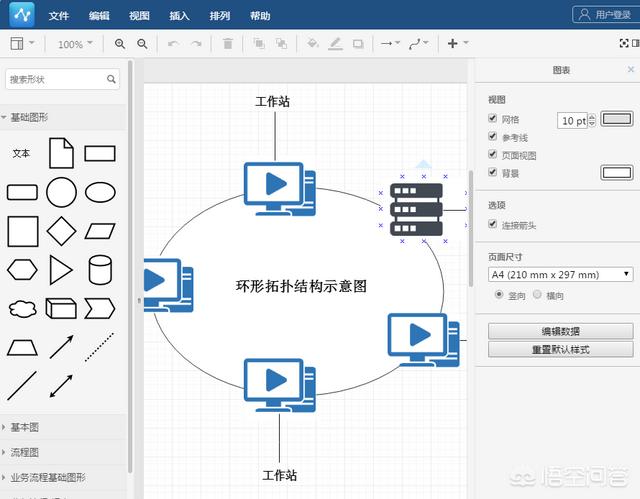
Task: Open the connection arrow style dropdown
Action: point(391,43)
